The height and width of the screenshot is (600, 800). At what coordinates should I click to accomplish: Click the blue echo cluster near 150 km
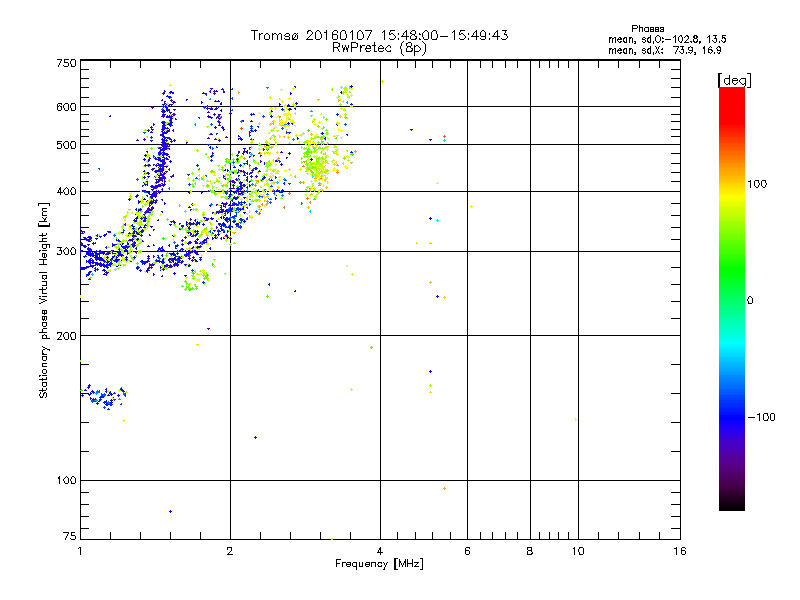pyautogui.click(x=104, y=397)
